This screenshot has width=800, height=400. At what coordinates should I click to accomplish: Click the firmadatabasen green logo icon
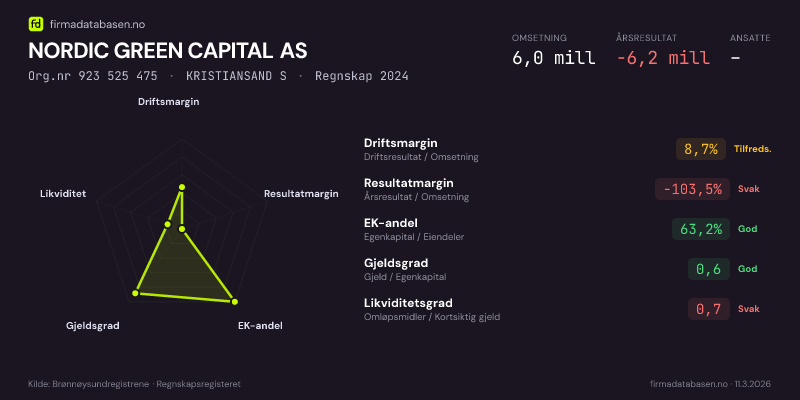[x=36, y=23]
